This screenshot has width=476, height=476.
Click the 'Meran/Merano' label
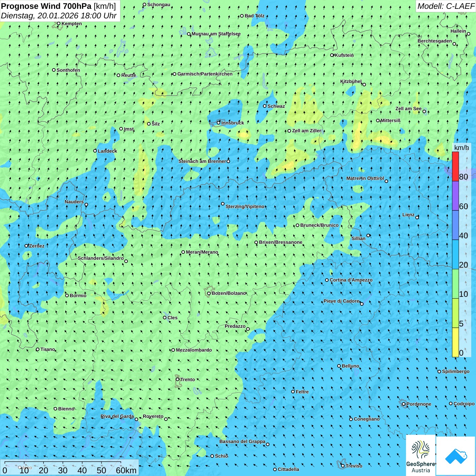[x=202, y=252]
